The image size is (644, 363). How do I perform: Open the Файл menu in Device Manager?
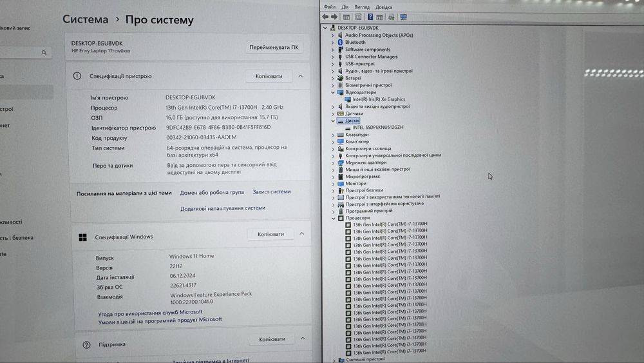pos(329,7)
